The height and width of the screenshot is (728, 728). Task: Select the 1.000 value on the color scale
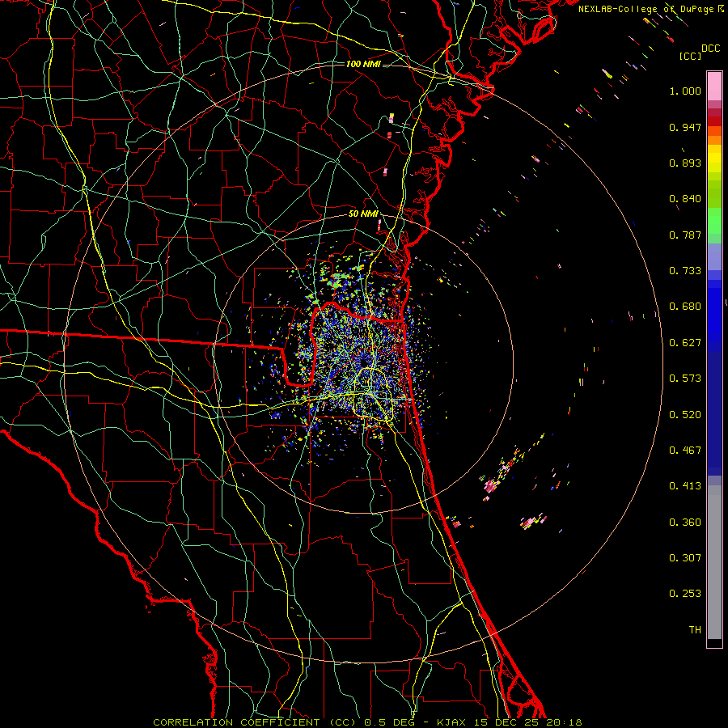click(x=685, y=91)
